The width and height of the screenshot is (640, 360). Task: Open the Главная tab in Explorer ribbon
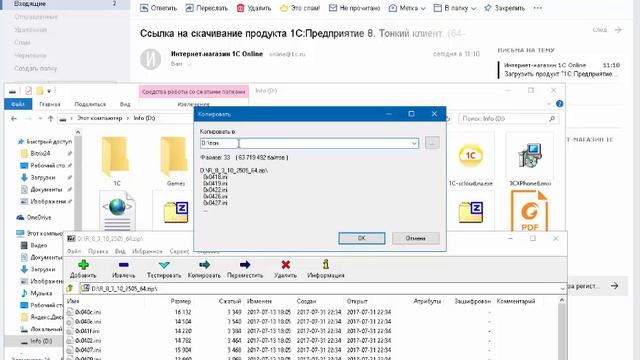[x=50, y=104]
